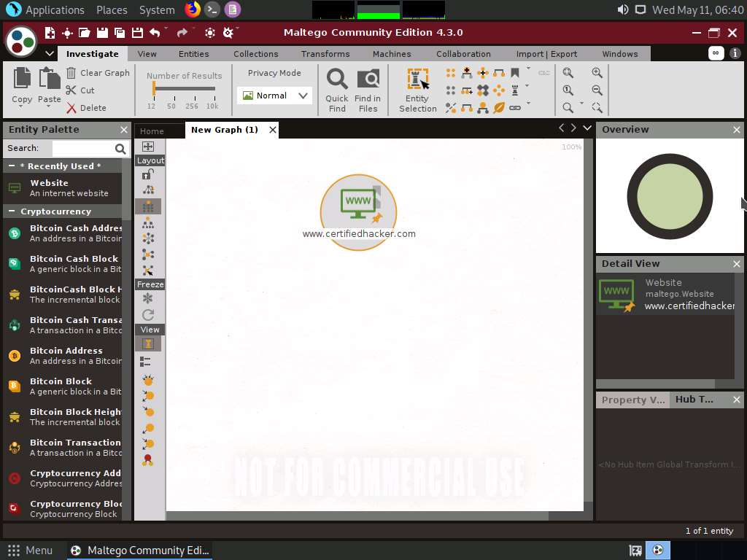Open the Home graph tab
747x560 pixels.
click(x=152, y=131)
